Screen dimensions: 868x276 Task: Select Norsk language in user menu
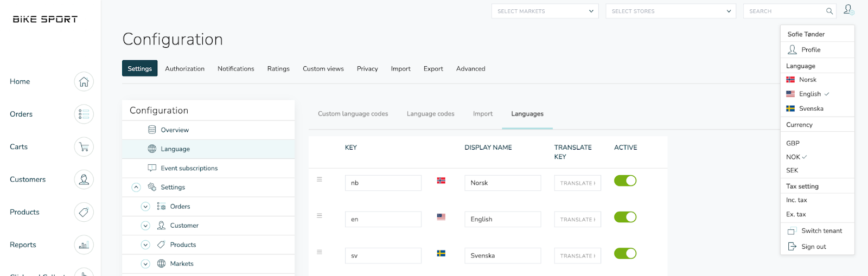point(807,80)
